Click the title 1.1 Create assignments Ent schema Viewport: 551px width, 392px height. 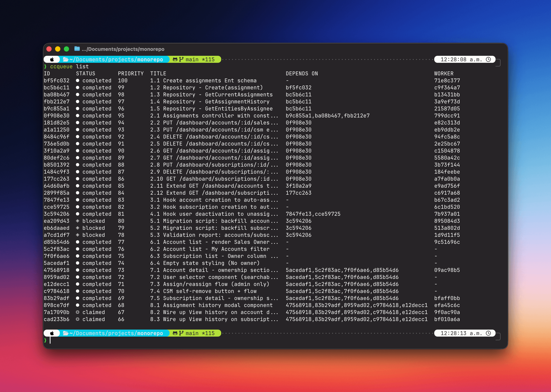[x=203, y=80]
